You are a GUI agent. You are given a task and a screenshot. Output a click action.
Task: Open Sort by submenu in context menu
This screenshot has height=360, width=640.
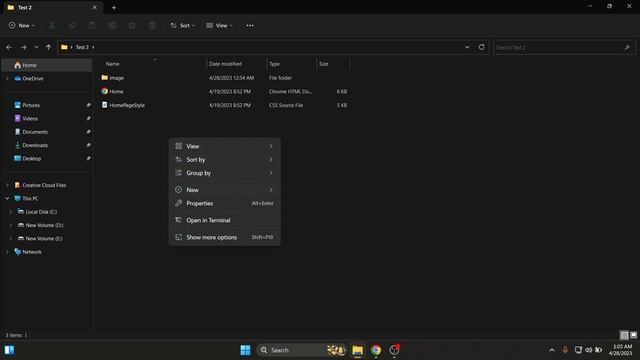click(224, 160)
